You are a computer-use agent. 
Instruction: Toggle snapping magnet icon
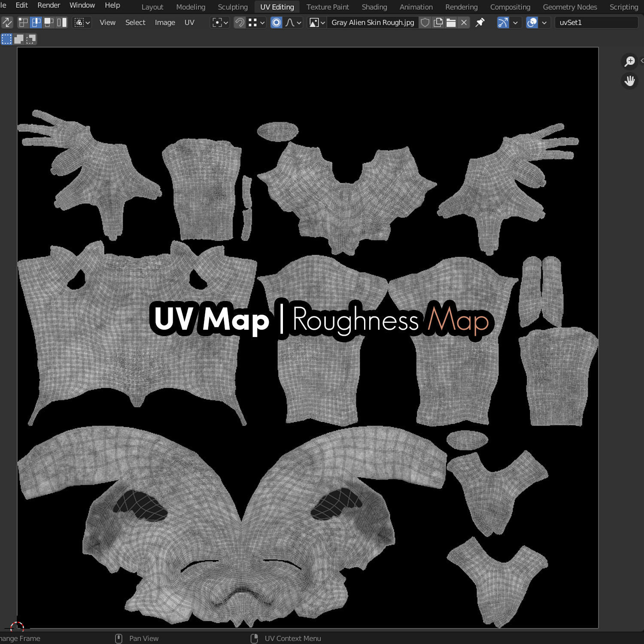(x=240, y=22)
